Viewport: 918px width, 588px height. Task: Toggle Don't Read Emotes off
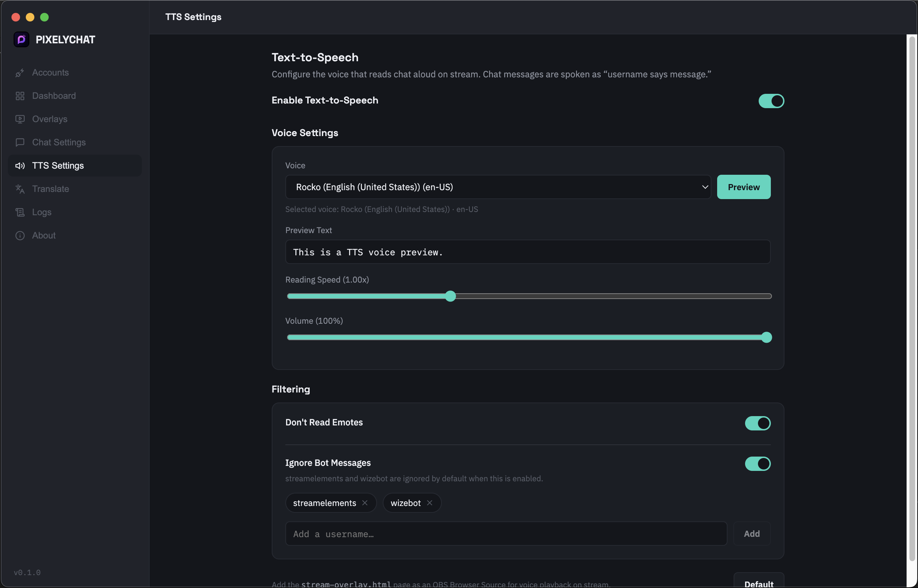(x=758, y=423)
